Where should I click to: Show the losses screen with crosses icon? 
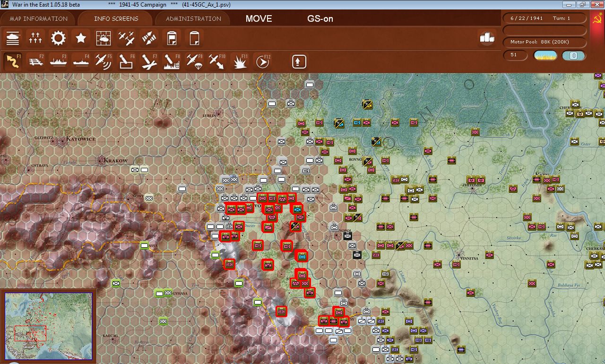[35, 38]
